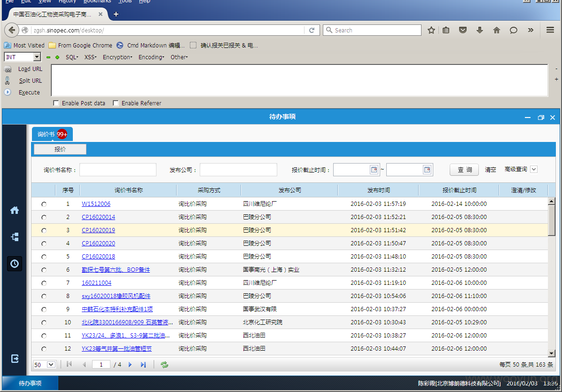562x392 pixels.
Task: Select the radio button for row sxy16020018
Action: (44, 296)
